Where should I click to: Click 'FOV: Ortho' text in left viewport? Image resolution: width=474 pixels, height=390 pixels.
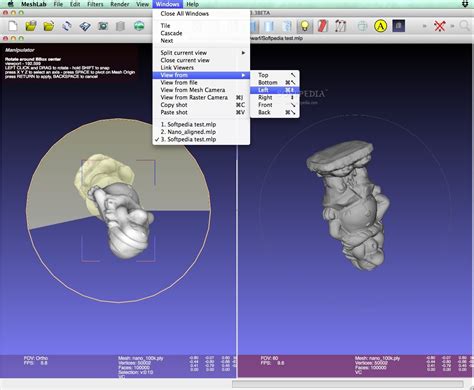tap(36, 358)
